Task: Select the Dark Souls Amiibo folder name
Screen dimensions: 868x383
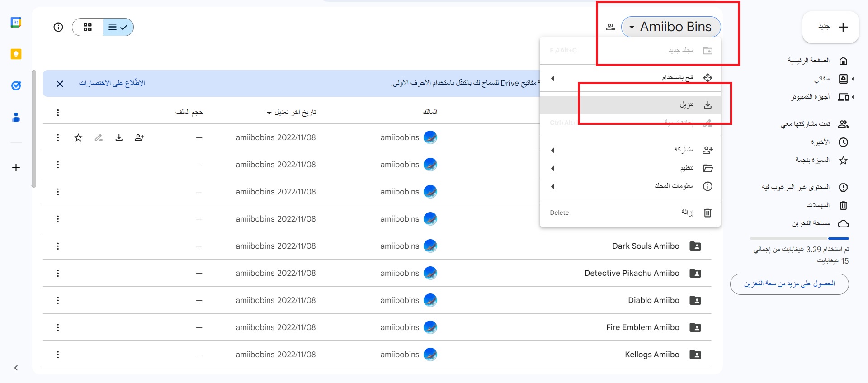Action: tap(646, 246)
